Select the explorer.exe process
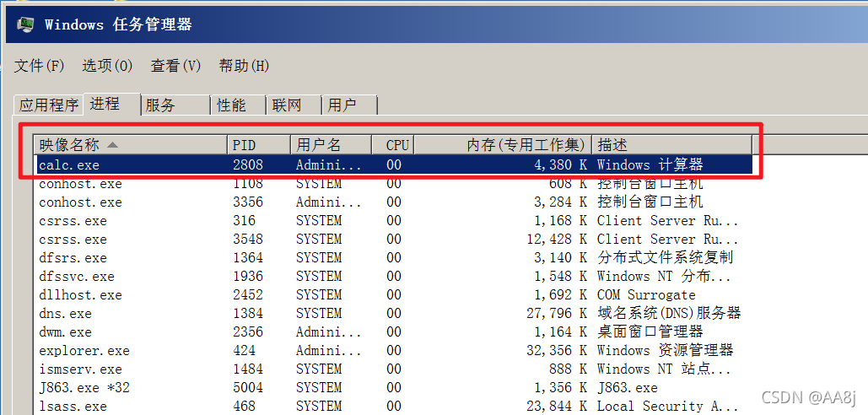868x415 pixels. coord(394,350)
